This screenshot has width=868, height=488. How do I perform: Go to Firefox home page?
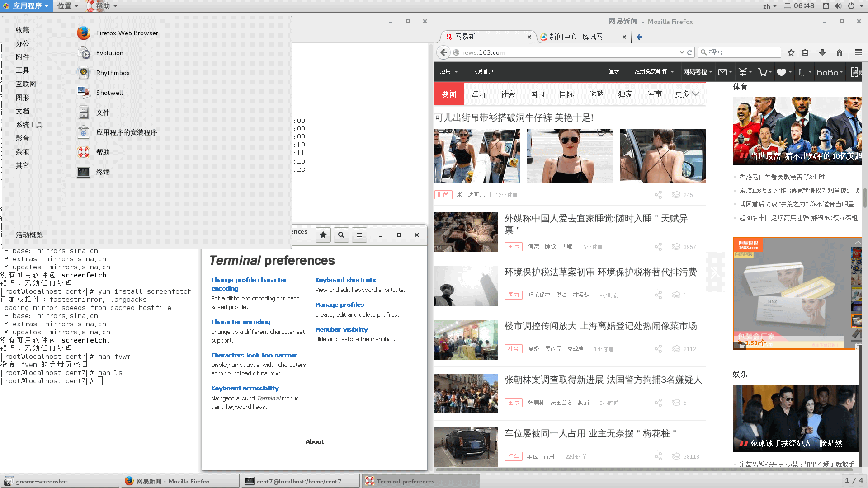840,52
